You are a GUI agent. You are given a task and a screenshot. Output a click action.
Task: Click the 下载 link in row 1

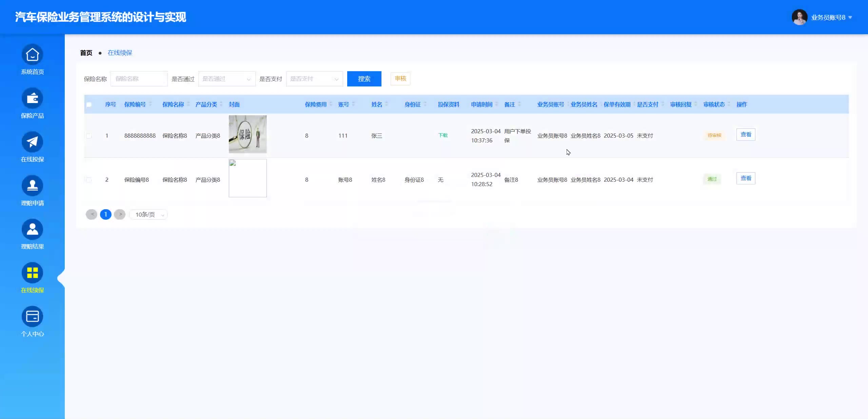(443, 135)
